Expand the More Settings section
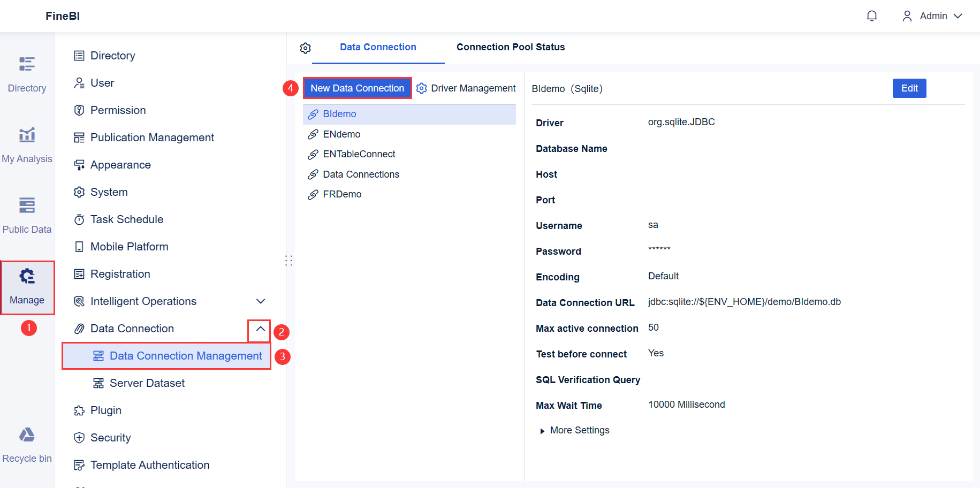This screenshot has height=488, width=980. 579,430
